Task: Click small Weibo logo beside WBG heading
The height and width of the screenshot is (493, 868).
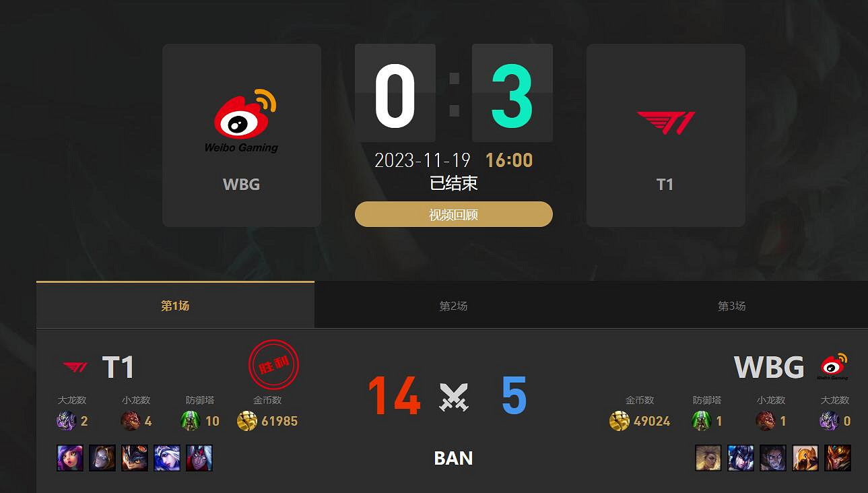Action: tap(834, 367)
